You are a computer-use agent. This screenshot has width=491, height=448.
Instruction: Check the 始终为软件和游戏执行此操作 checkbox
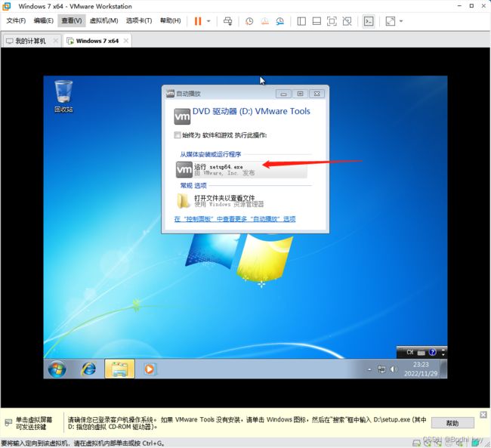pyautogui.click(x=178, y=135)
